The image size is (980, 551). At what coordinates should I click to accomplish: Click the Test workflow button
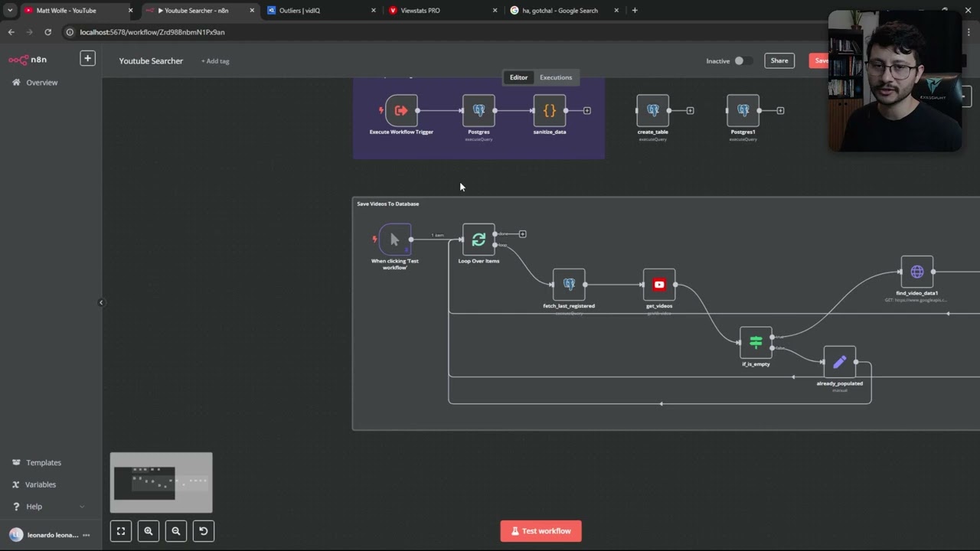[541, 531]
